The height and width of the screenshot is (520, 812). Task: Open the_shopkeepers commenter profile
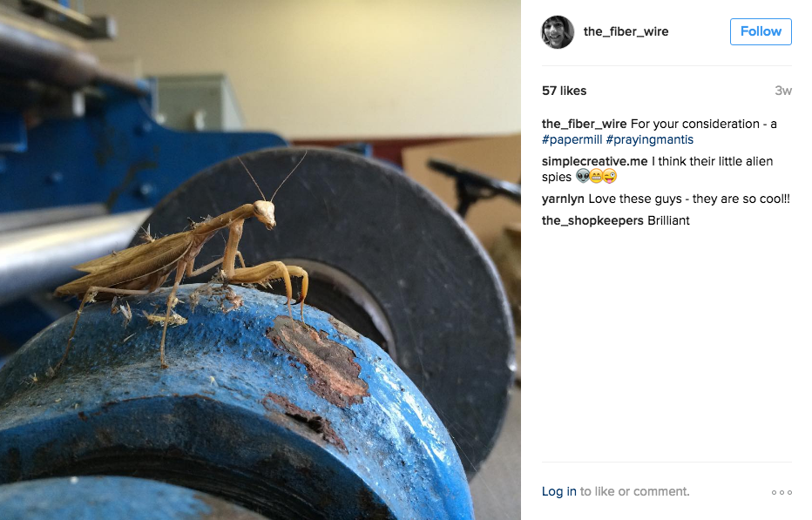tap(592, 220)
